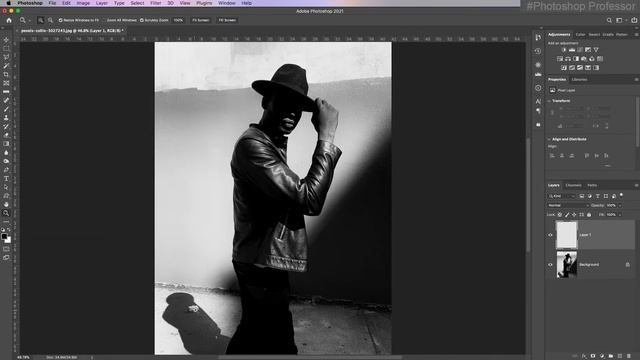Screen dimensions: 640x360
Task: Select the Zoom tool in the toolbox
Action: click(x=6, y=213)
